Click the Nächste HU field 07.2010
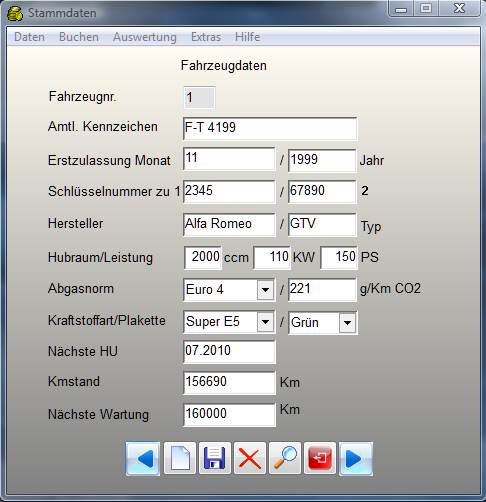The width and height of the screenshot is (486, 502). (229, 352)
